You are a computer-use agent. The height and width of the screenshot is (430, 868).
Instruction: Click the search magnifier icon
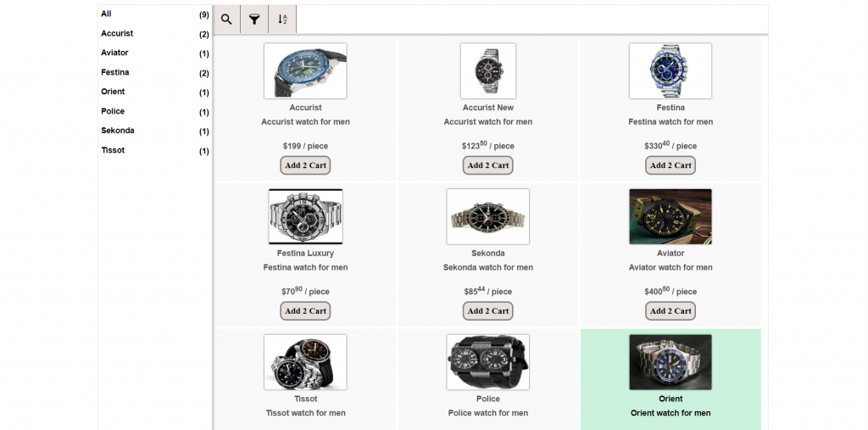pyautogui.click(x=226, y=20)
